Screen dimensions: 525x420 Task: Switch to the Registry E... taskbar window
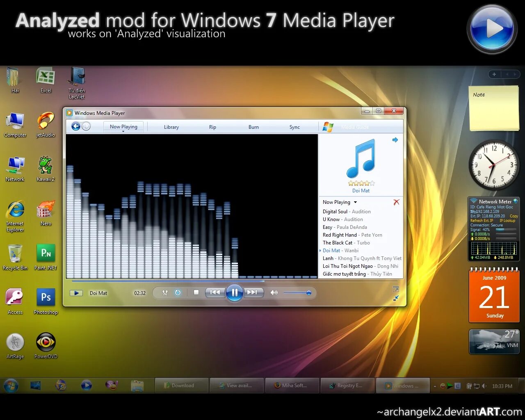[347, 386]
